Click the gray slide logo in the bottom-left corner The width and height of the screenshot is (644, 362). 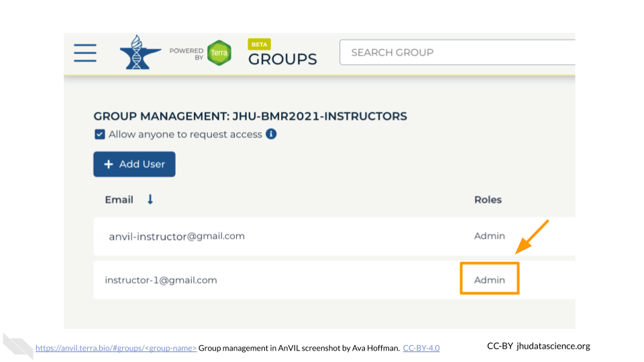[18, 345]
